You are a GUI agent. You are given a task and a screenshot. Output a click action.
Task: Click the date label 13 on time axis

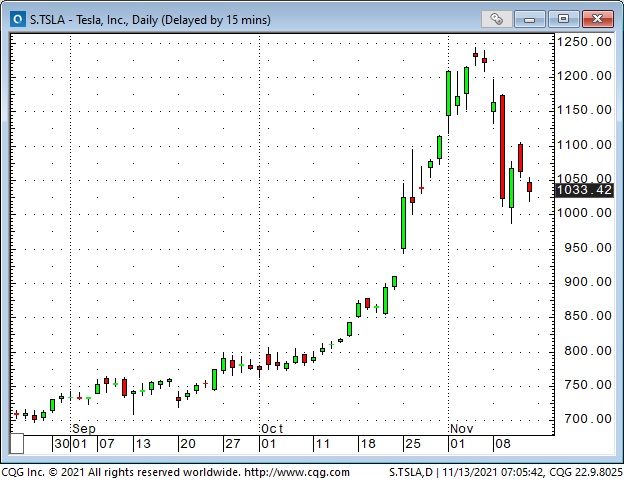point(143,444)
